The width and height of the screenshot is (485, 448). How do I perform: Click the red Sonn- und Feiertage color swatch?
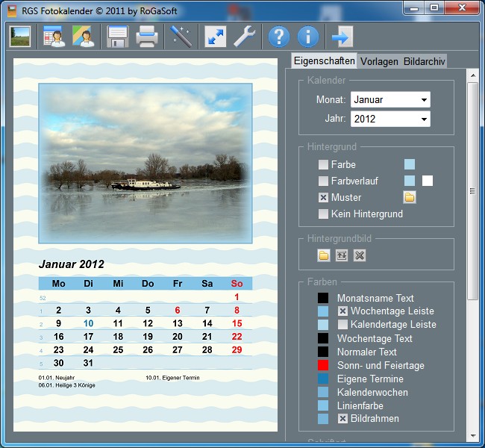click(322, 365)
